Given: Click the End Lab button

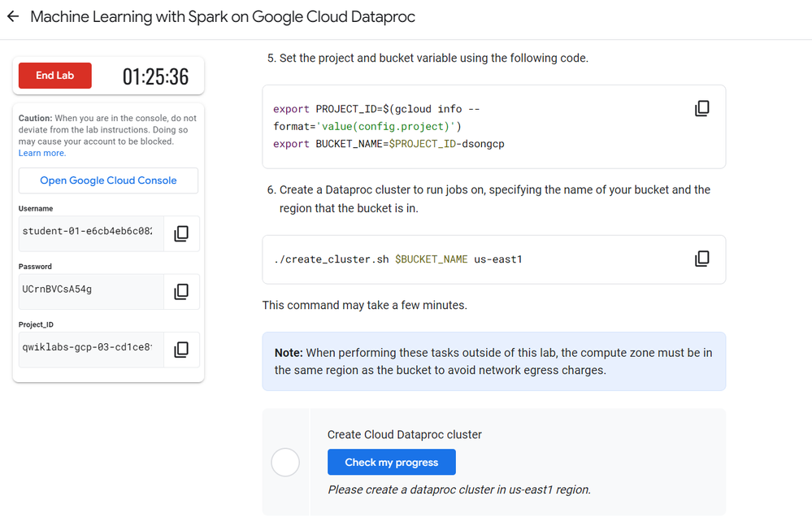Looking at the screenshot, I should 55,76.
